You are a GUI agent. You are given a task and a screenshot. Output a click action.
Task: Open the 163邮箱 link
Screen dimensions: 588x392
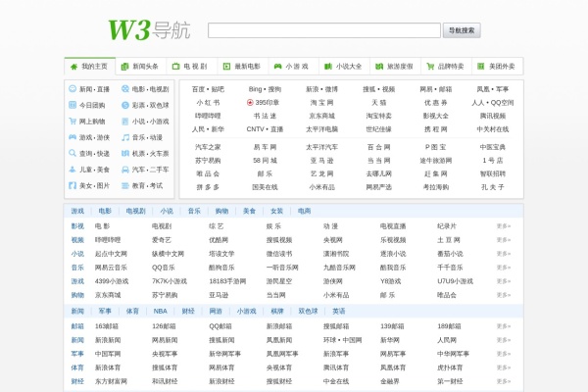(x=107, y=326)
